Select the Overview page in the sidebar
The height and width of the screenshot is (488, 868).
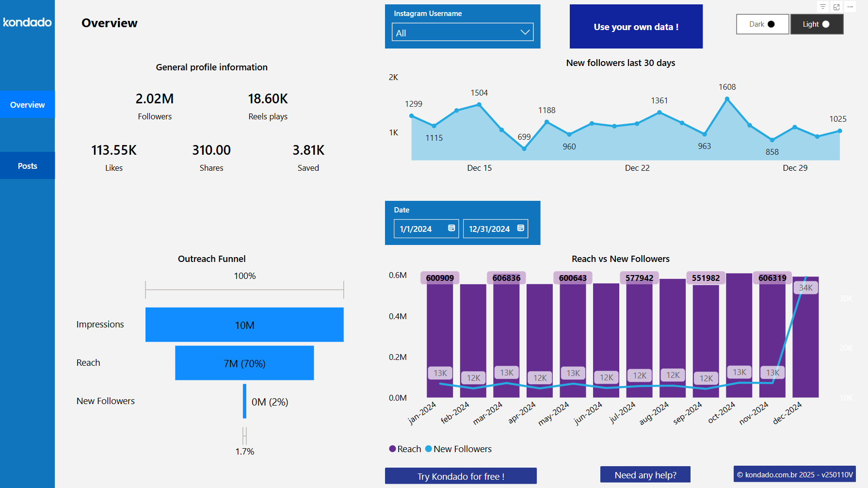(x=27, y=104)
